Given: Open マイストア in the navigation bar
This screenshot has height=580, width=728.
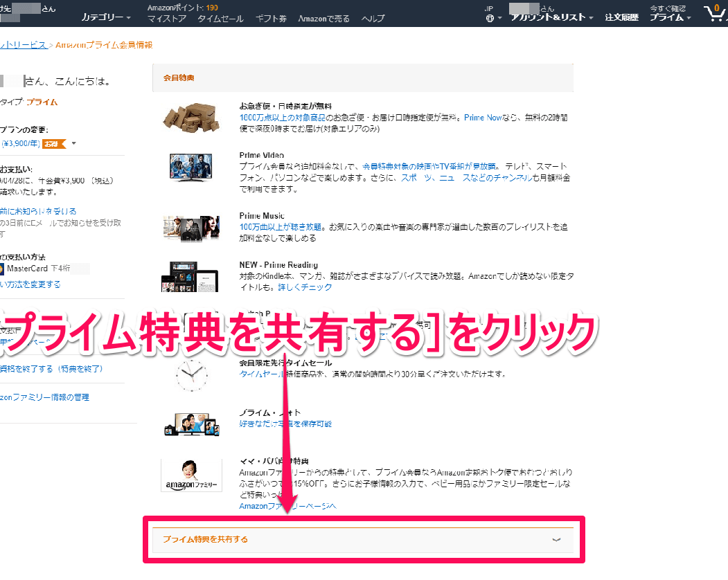Looking at the screenshot, I should pyautogui.click(x=167, y=19).
